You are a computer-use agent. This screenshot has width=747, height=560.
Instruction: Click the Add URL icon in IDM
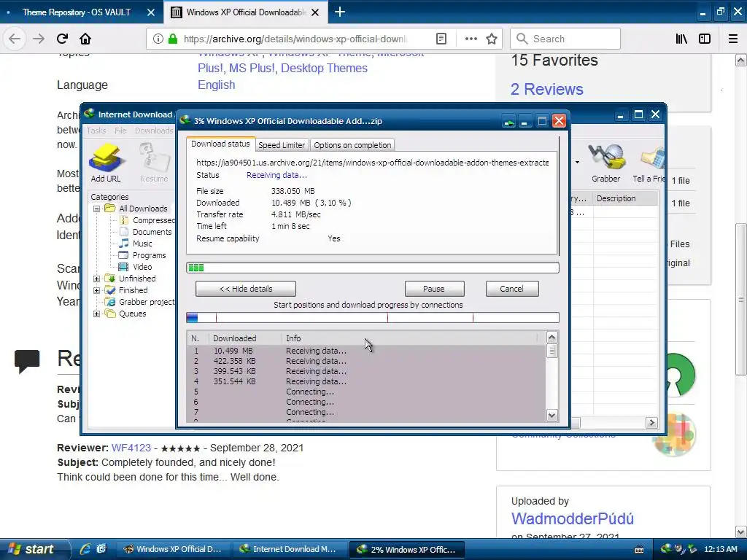106,163
